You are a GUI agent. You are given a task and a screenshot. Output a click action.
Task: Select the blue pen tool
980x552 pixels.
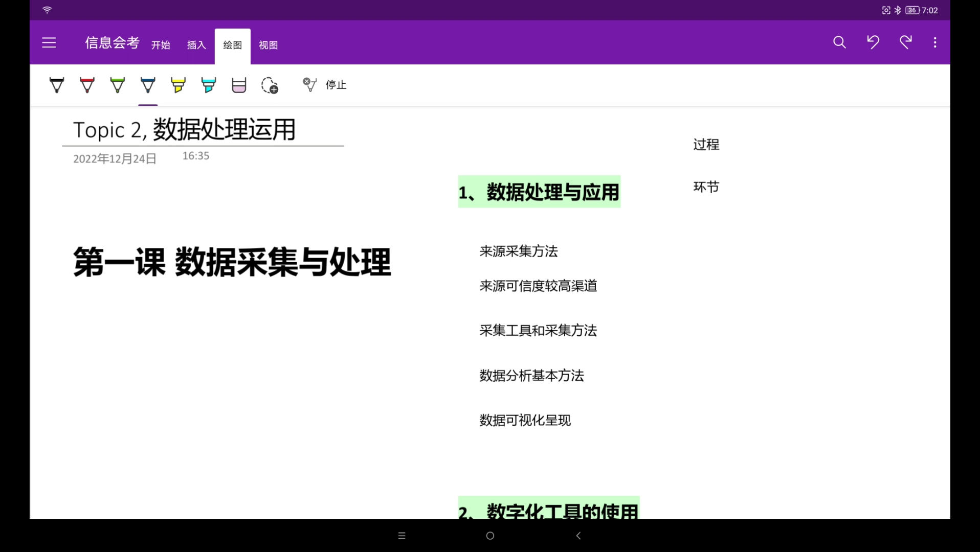click(148, 85)
